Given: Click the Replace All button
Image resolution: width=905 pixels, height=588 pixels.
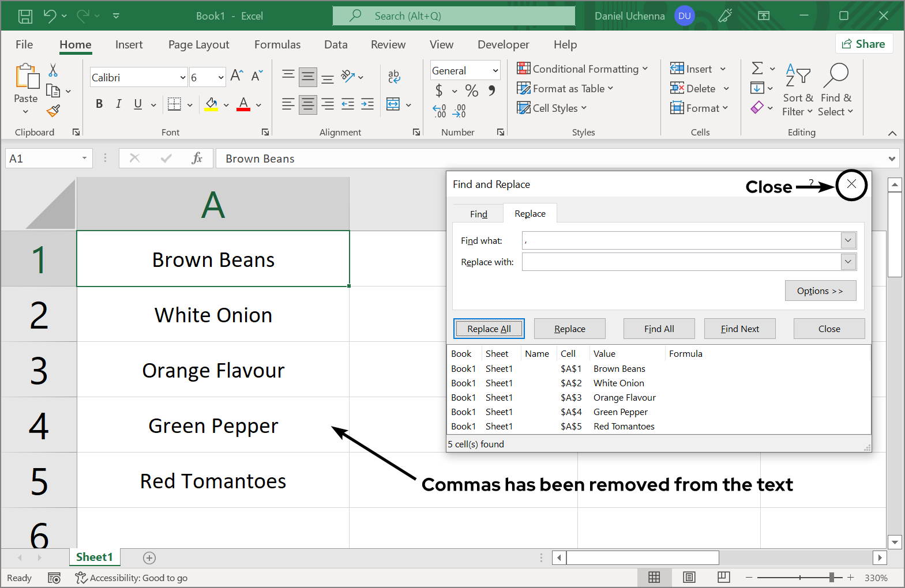Looking at the screenshot, I should tap(489, 329).
